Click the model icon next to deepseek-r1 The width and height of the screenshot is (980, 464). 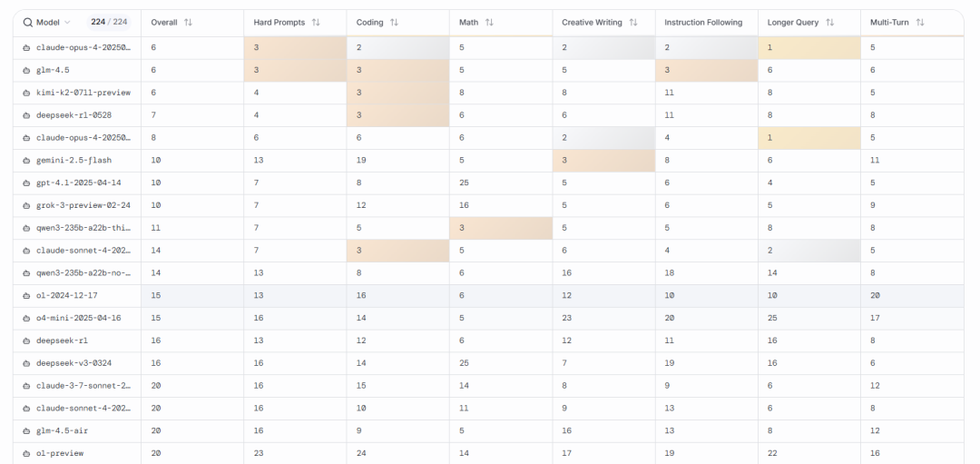[x=27, y=341]
